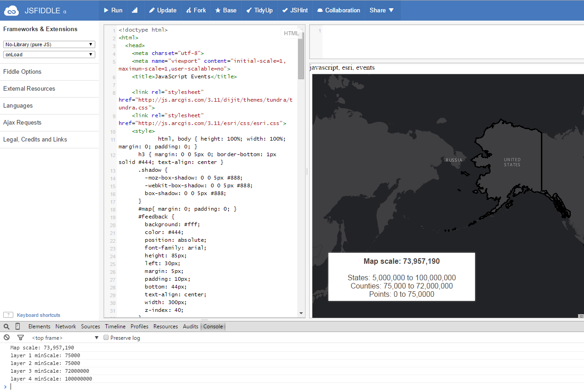Start a Collaboration session
Viewport: 584px width, 392px height.
(338, 10)
